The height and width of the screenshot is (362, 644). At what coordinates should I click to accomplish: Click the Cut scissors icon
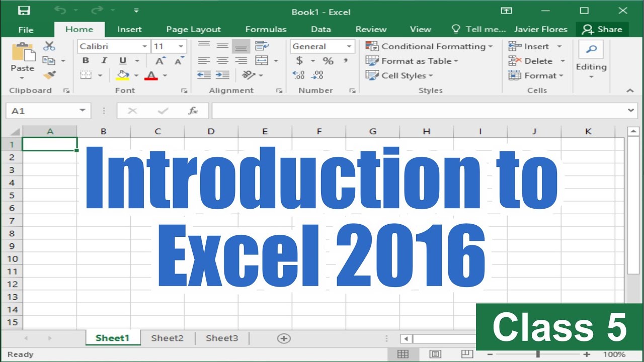point(49,46)
